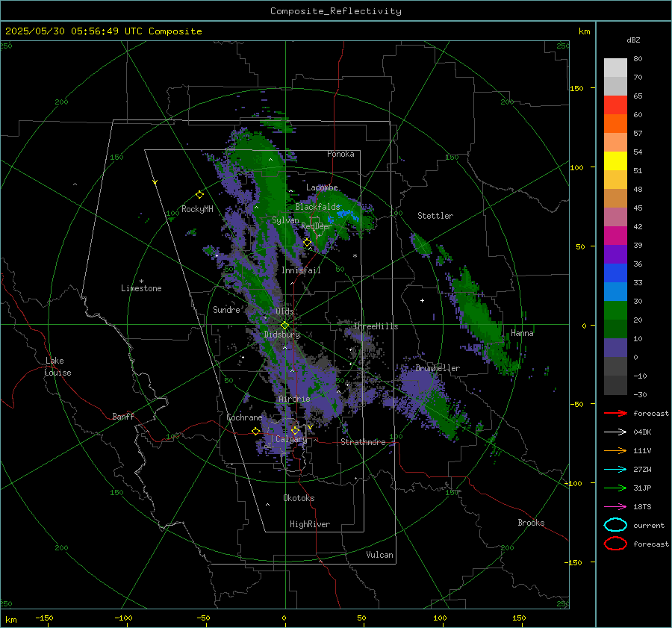Click the Airdrie label
Screen dimensions: 672x628
(x=294, y=399)
